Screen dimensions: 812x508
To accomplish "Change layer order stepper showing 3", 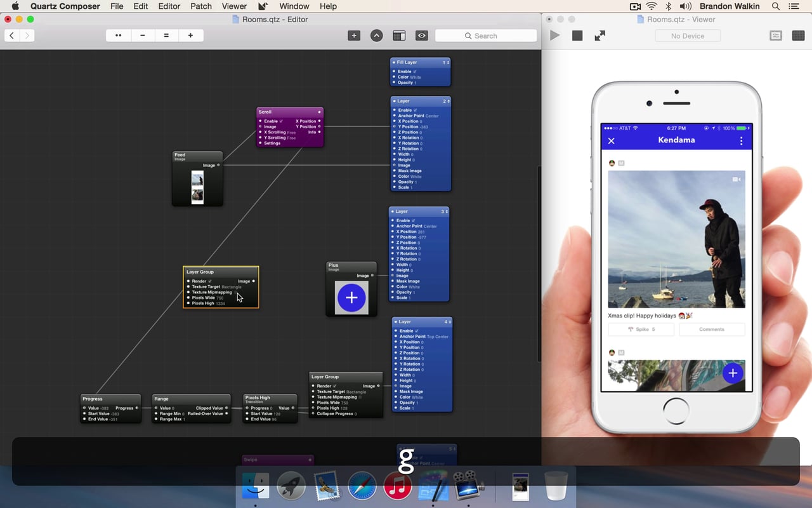I will [x=447, y=211].
